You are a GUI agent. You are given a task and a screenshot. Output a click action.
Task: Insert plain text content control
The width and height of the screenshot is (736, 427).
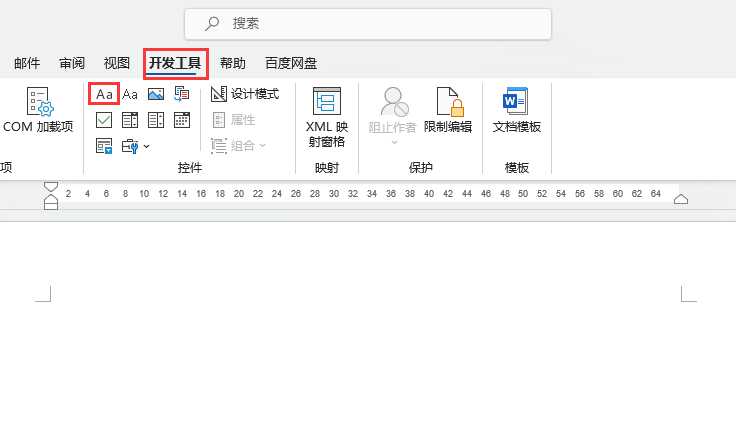pyautogui.click(x=130, y=94)
